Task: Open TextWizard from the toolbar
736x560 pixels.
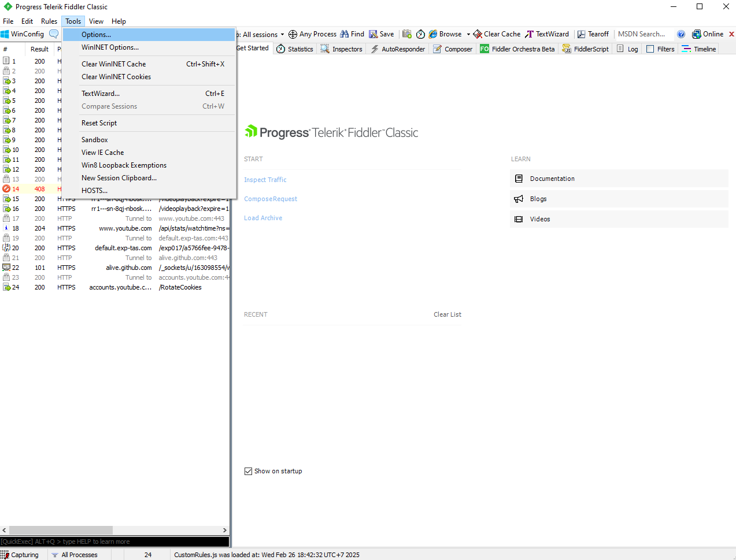Action: coord(547,34)
